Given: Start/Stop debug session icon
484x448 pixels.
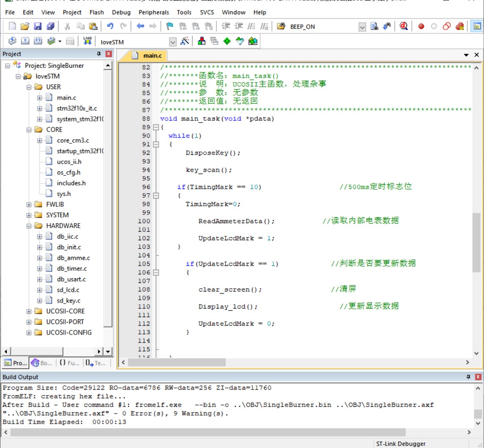Looking at the screenshot, I should click(404, 26).
